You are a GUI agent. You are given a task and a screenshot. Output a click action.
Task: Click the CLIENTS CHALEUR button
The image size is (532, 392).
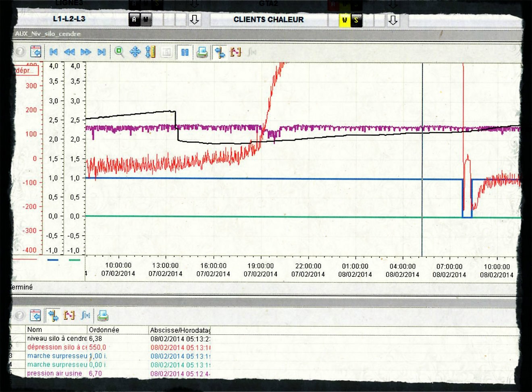tap(268, 20)
